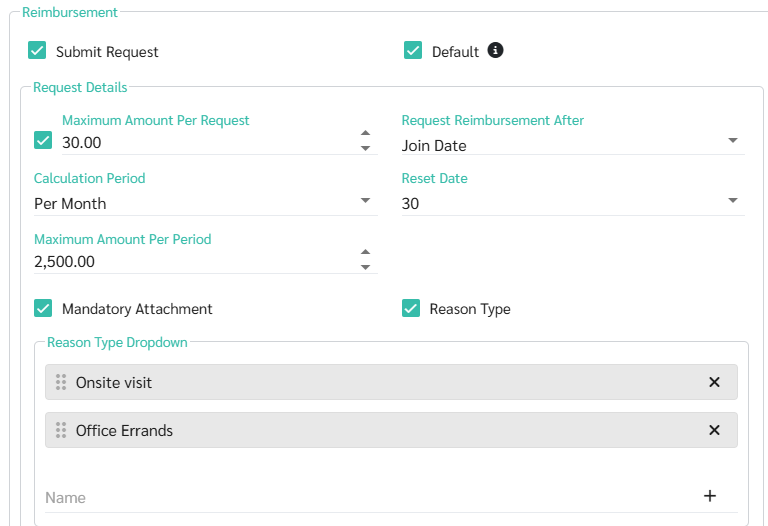
Task: Toggle Maximum Amount Per Request checkbox
Action: click(43, 140)
